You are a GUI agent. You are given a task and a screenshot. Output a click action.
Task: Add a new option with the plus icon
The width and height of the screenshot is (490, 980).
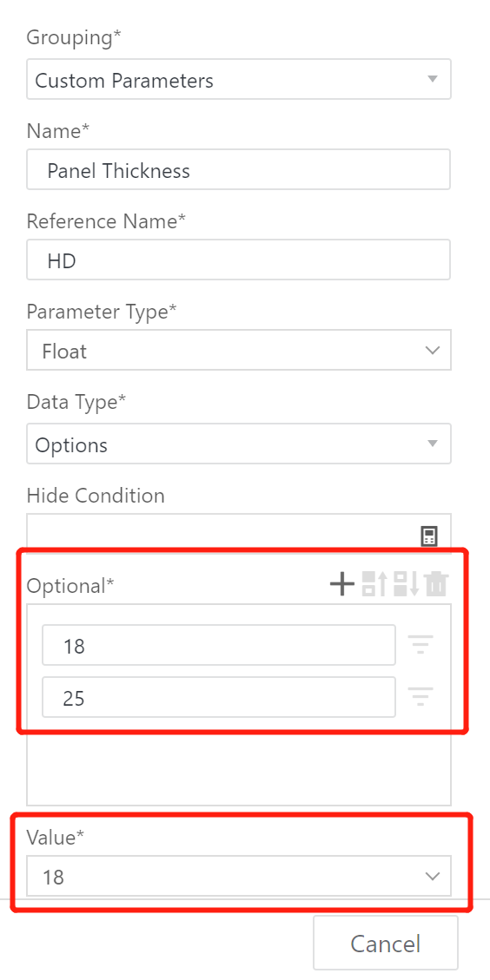pyautogui.click(x=341, y=584)
